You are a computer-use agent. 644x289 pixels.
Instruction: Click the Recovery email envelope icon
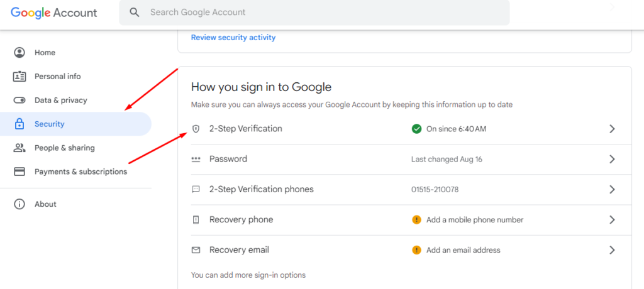[x=196, y=250]
